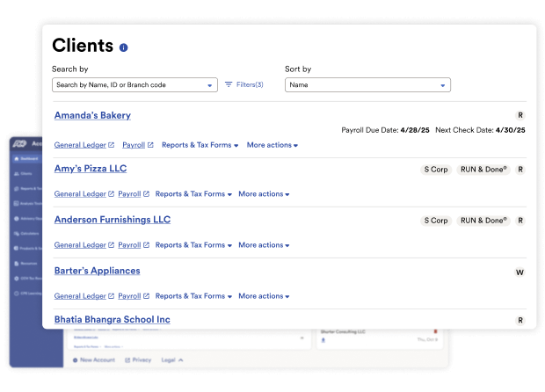The height and width of the screenshot is (392, 545).
Task: Expand Reports & Tax Forms for Anderson Furnishings
Action: (193, 245)
